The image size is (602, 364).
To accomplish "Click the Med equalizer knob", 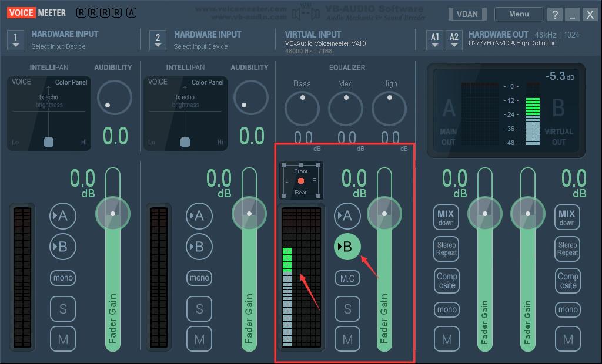I will (x=346, y=109).
